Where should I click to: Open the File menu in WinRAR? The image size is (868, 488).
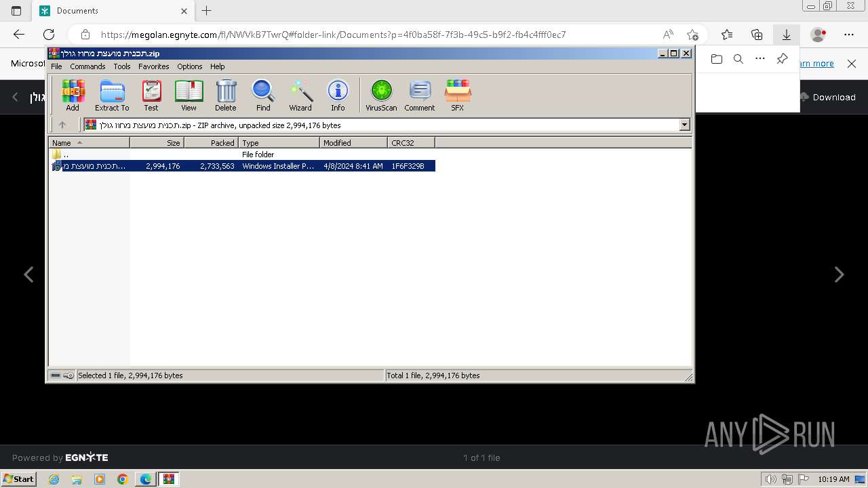[x=56, y=66]
